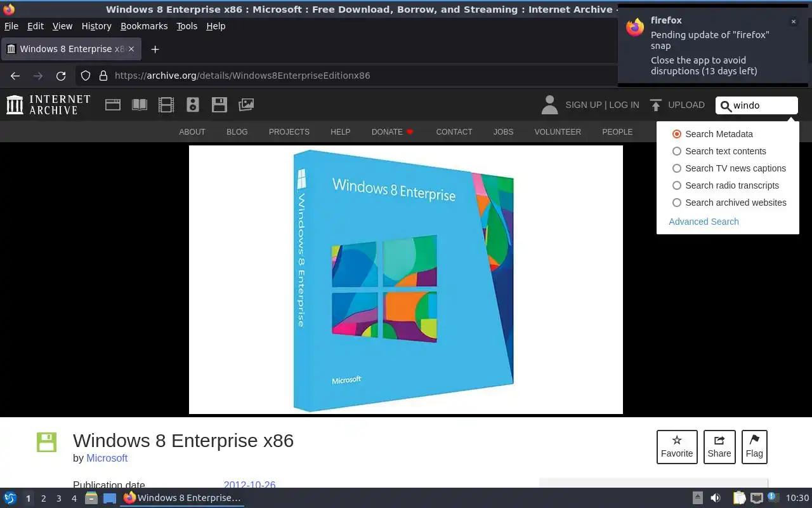Click the Flag button
The image size is (812, 508).
754,446
